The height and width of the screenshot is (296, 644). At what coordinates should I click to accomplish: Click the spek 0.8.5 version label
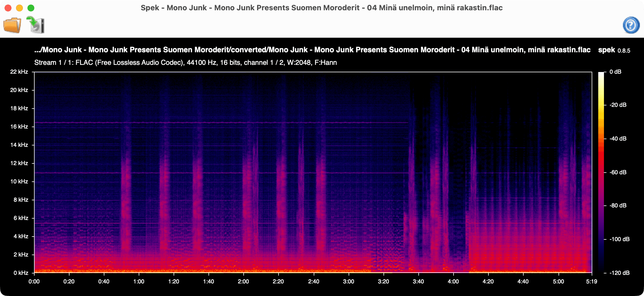(614, 50)
